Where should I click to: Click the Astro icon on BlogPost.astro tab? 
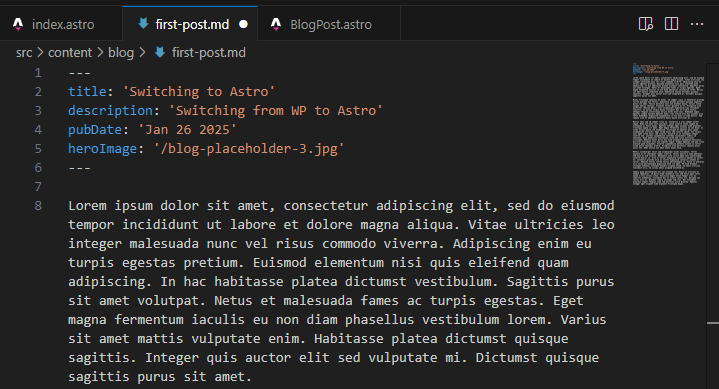pos(276,24)
